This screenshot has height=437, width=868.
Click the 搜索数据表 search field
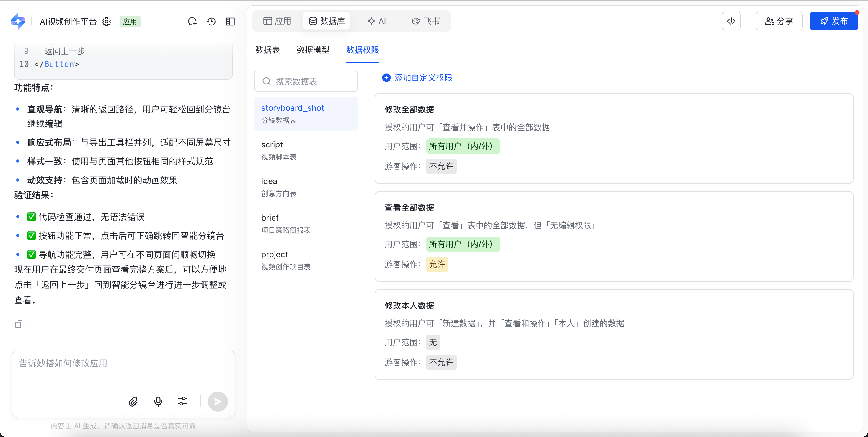pyautogui.click(x=306, y=81)
